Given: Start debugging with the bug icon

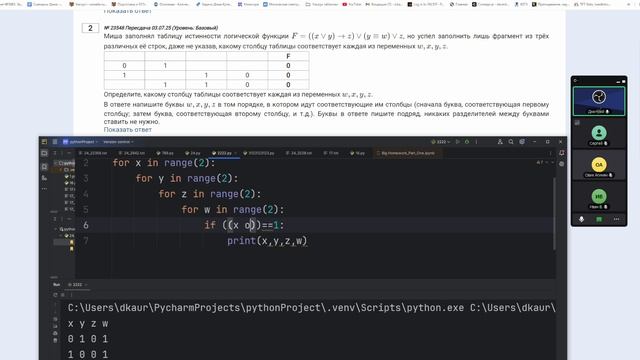Looking at the screenshot, I should point(467,142).
